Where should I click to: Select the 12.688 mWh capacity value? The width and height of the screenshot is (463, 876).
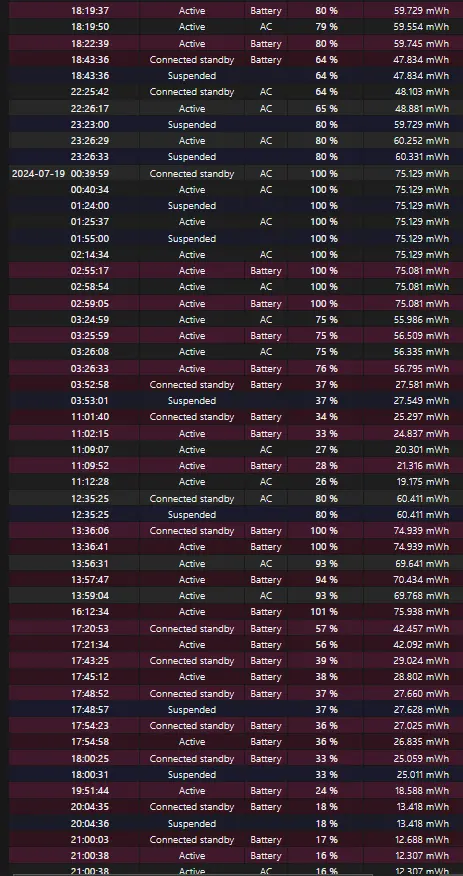click(421, 840)
